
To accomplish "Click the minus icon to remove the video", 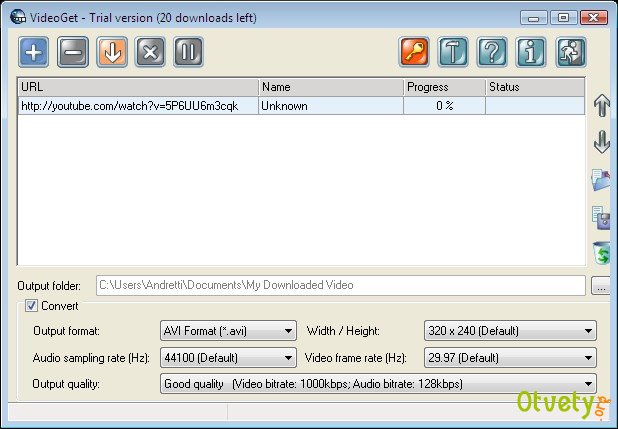I will click(x=73, y=52).
